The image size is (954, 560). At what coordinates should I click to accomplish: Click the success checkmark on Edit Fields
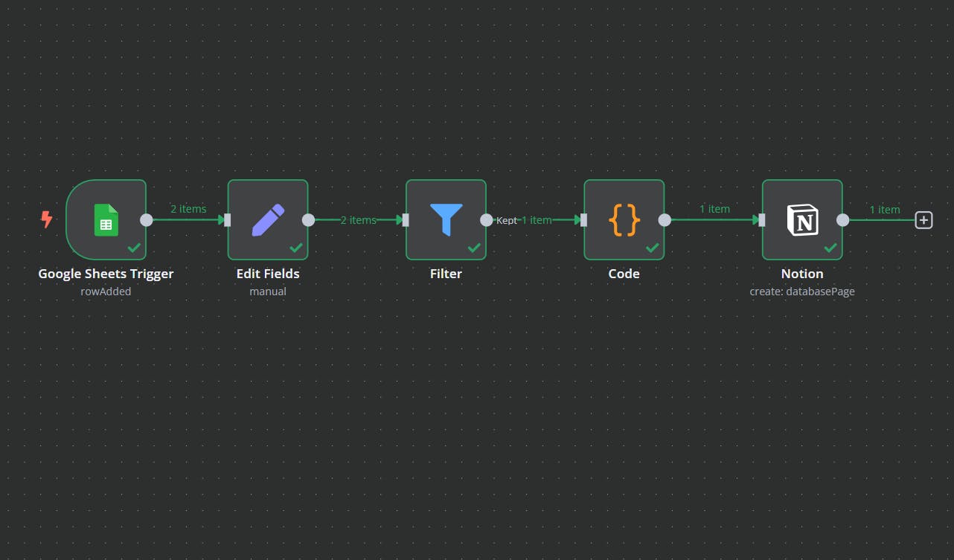[x=296, y=247]
